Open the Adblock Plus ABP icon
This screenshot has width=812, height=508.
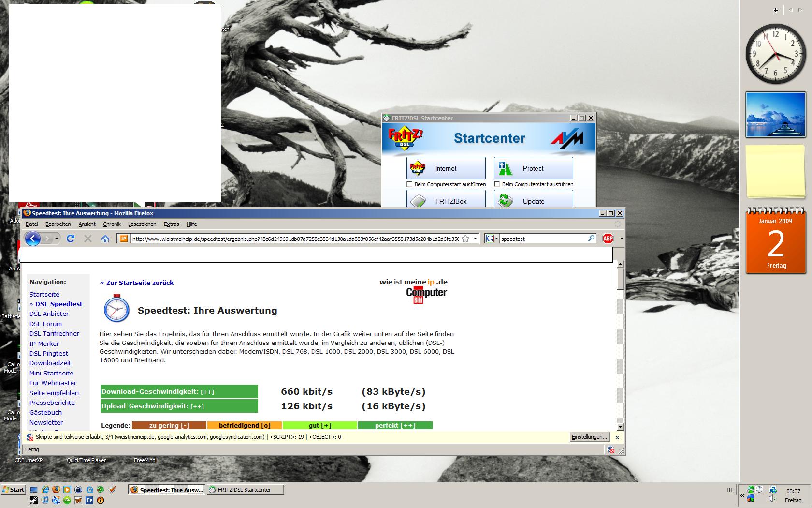tap(608, 239)
